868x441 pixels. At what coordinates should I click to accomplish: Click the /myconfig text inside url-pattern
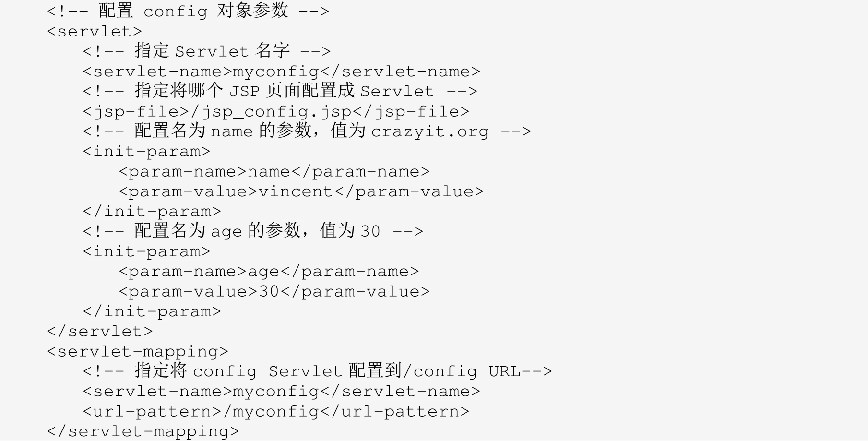click(271, 411)
